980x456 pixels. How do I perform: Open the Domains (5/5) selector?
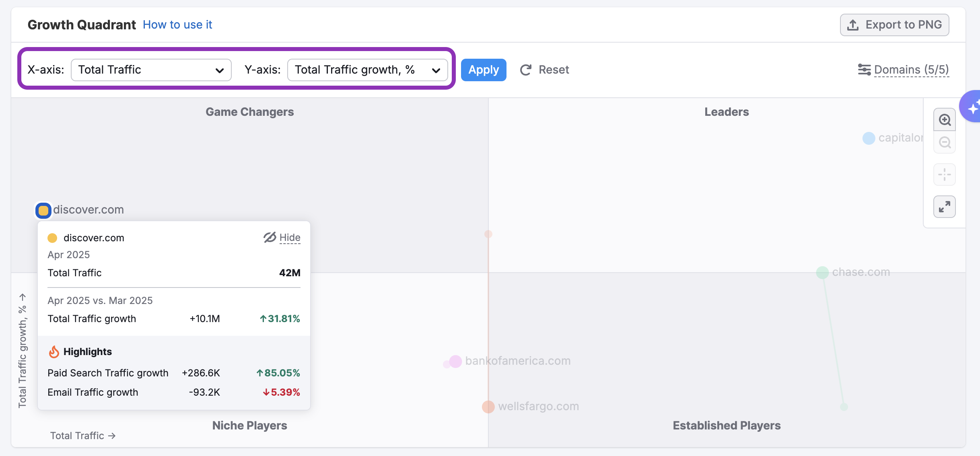pyautogui.click(x=911, y=70)
